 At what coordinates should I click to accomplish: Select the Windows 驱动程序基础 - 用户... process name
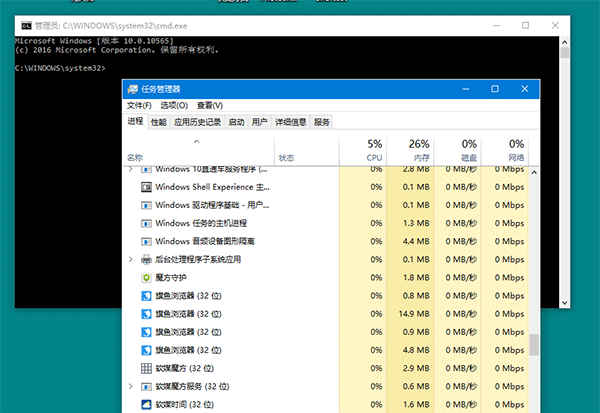[212, 205]
